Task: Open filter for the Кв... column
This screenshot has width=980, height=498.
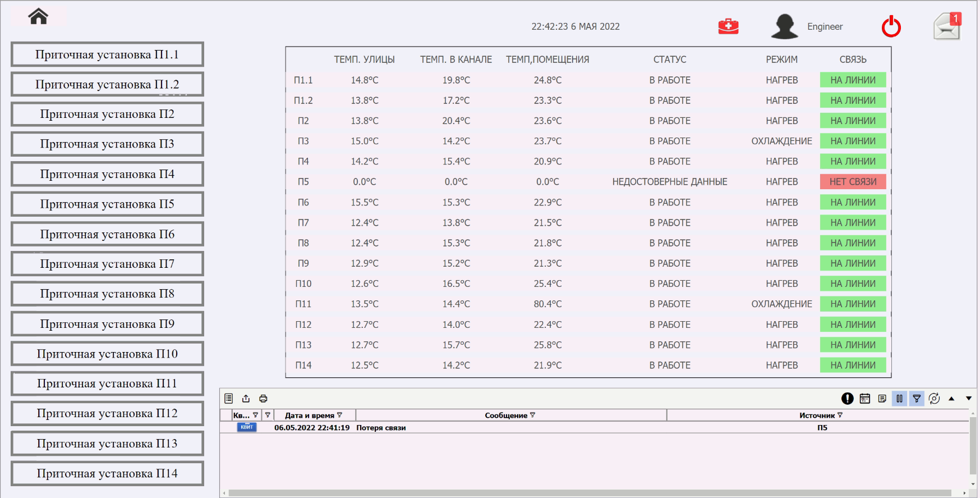Action: pos(256,415)
